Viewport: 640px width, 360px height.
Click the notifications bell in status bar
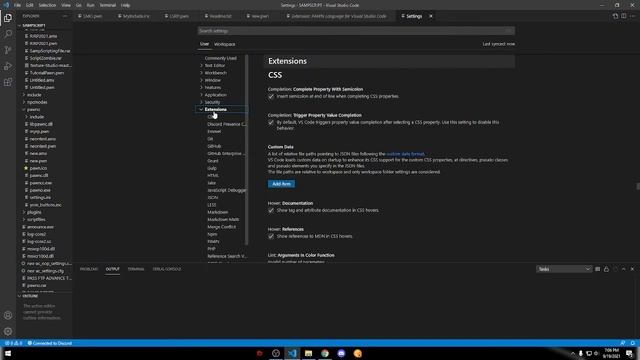tap(632, 343)
